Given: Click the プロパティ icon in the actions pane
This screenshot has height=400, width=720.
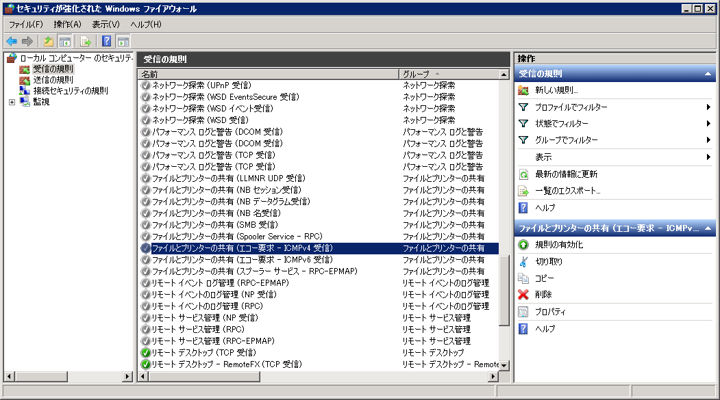Looking at the screenshot, I should tap(523, 311).
